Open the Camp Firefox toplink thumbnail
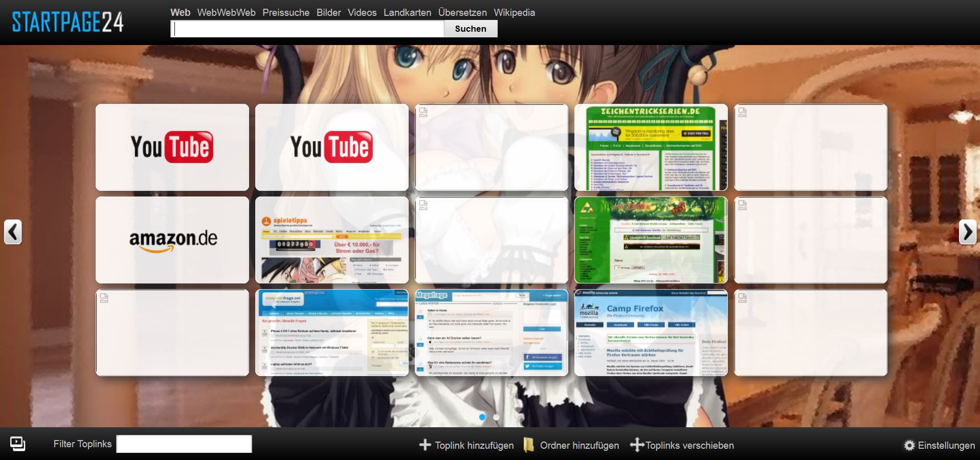This screenshot has height=460, width=980. click(x=651, y=333)
